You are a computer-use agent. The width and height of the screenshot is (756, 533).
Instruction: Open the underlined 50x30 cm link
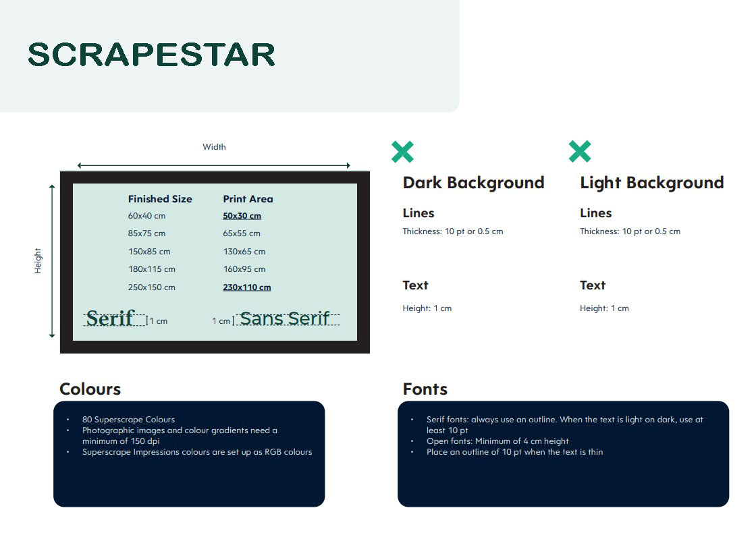(242, 216)
